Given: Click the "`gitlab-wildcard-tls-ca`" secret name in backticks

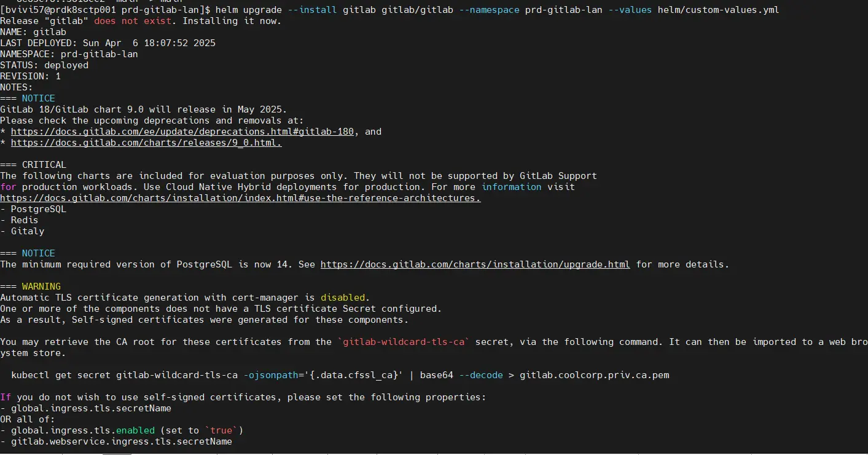Looking at the screenshot, I should 404,342.
